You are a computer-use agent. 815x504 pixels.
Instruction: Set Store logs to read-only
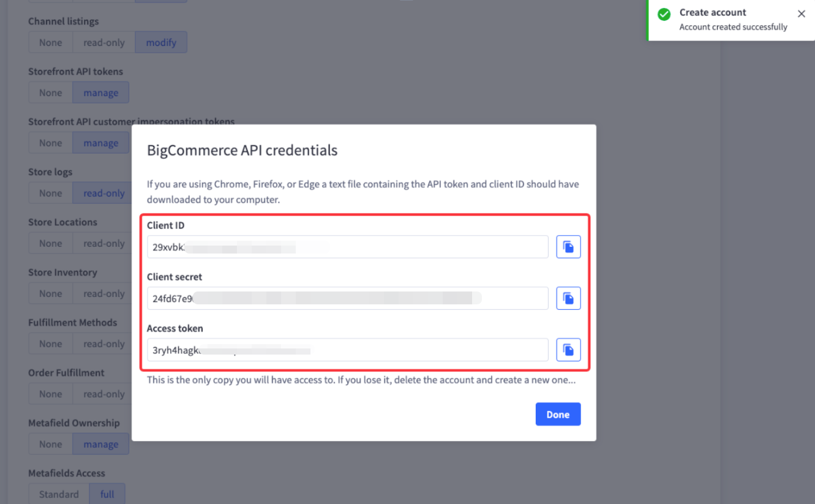[x=103, y=193]
